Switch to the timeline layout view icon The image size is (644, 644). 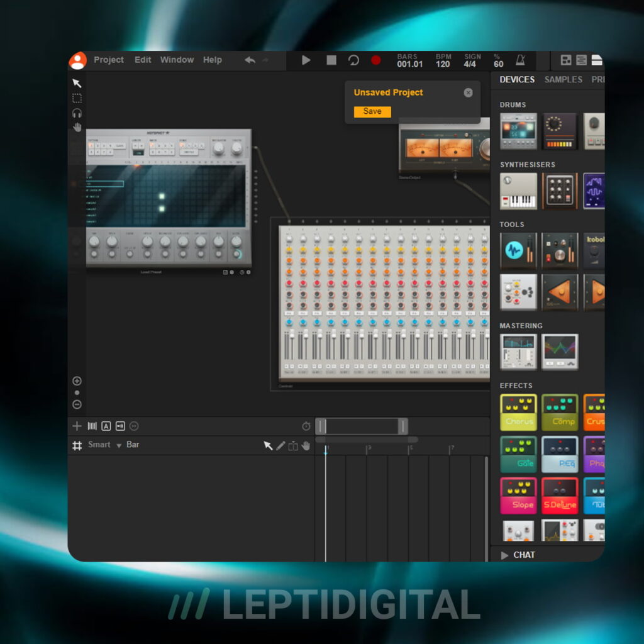pyautogui.click(x=581, y=60)
